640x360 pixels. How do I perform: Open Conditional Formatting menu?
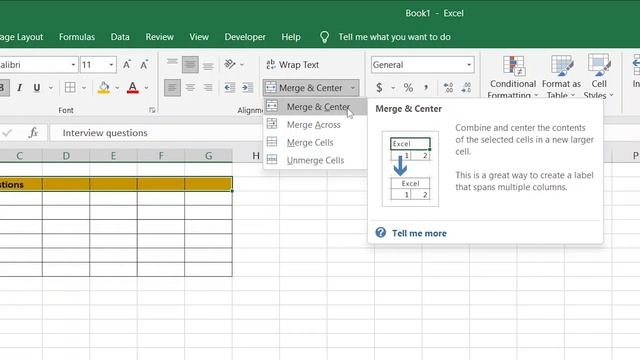click(x=513, y=77)
